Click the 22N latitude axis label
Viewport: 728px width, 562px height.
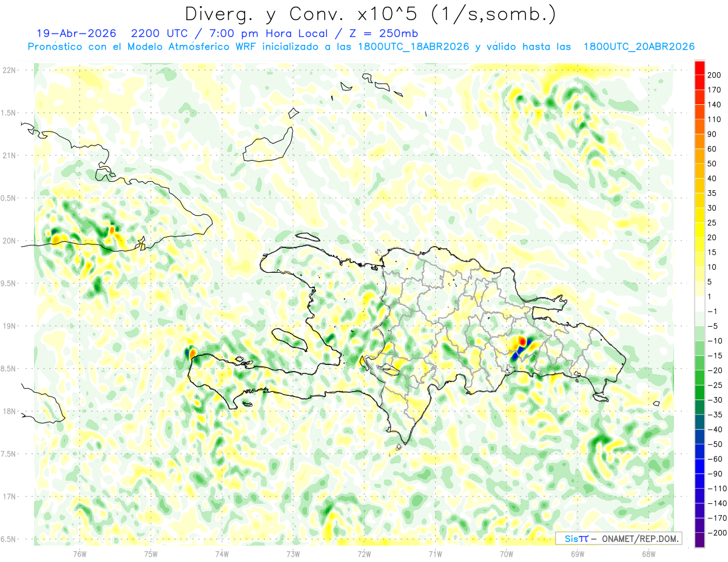[x=10, y=70]
